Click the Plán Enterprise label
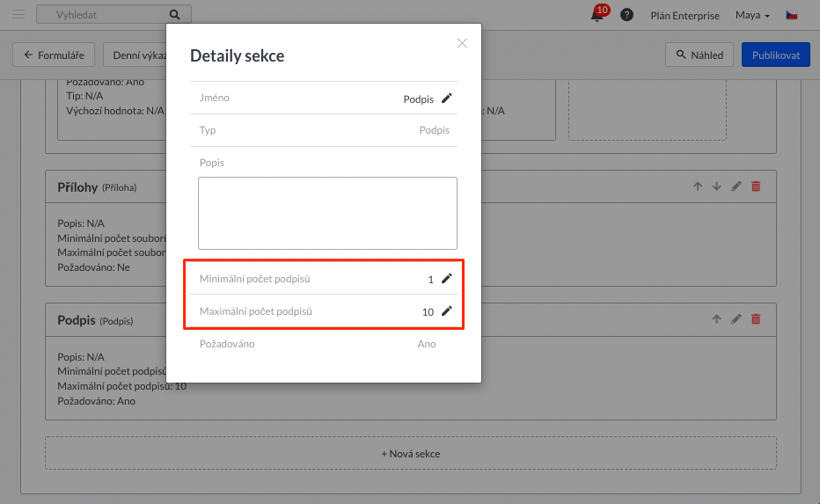The image size is (820, 504). (685, 16)
